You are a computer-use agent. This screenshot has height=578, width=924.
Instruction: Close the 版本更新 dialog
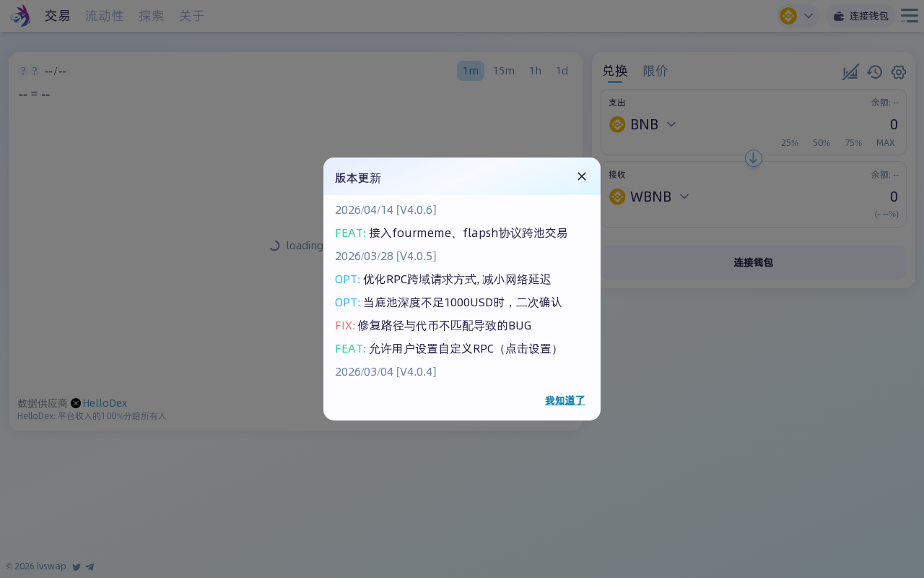[582, 176]
